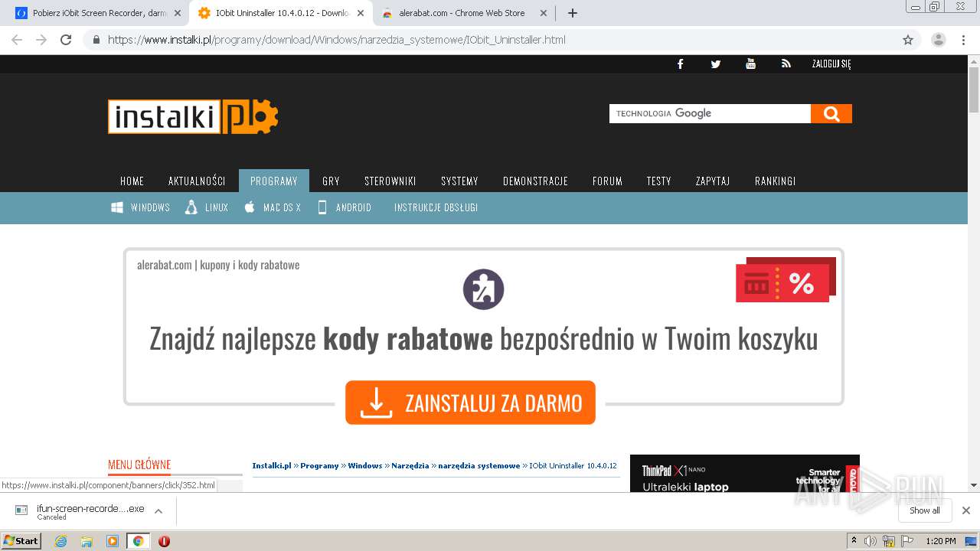Focus the Technologia Google search field
Screen dimensions: 980x551
(710, 113)
